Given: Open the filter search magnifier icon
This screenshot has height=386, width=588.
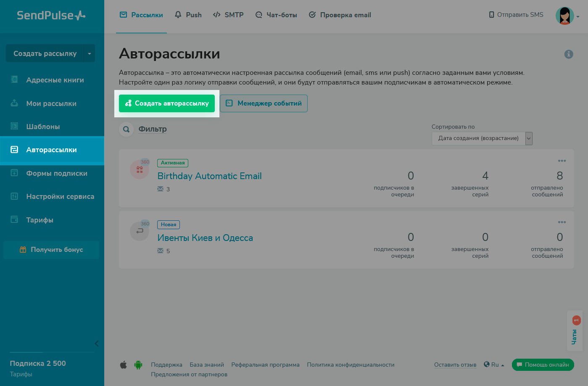Looking at the screenshot, I should [126, 130].
